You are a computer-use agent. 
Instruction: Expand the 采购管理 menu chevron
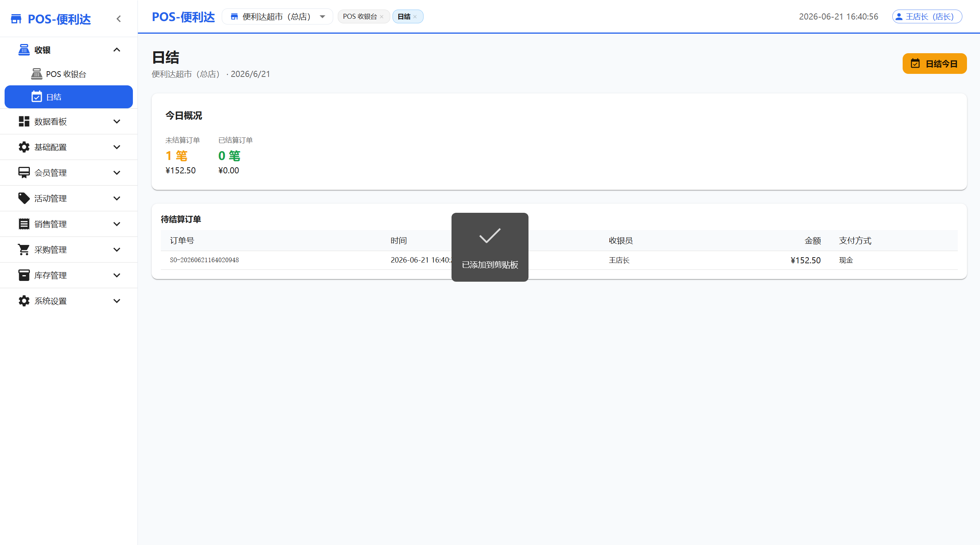[117, 250]
